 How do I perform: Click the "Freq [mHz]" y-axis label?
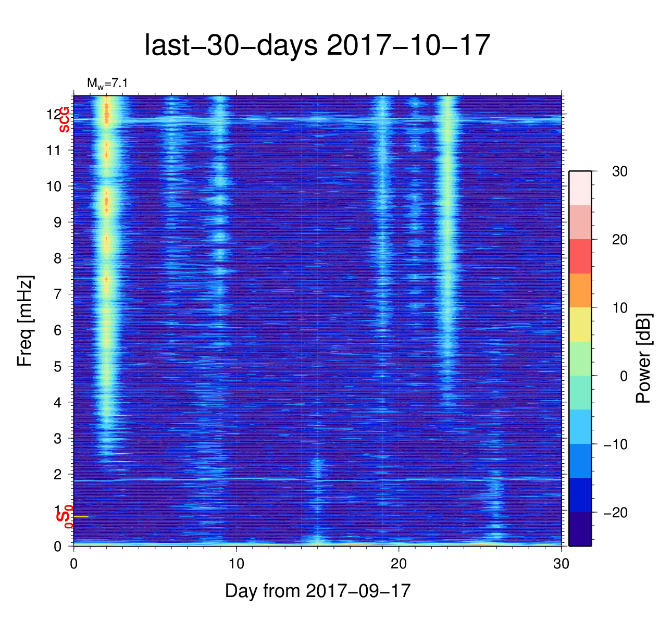(24, 321)
